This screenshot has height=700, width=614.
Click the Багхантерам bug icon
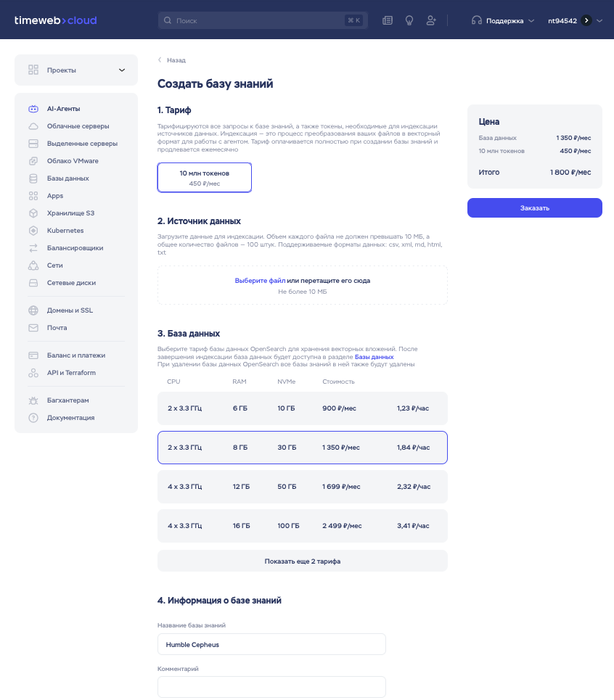[33, 400]
